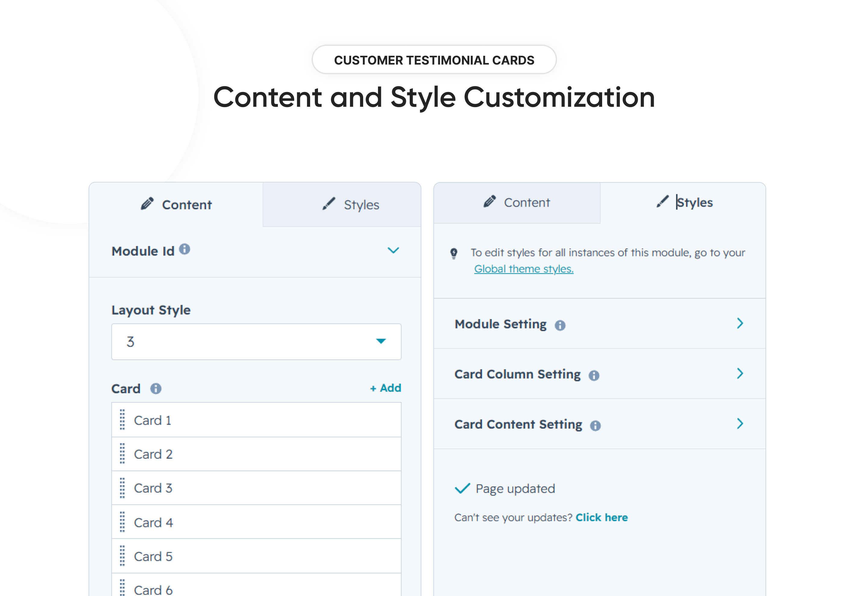Select Styles tab in right panel
868x596 pixels.
(x=683, y=203)
